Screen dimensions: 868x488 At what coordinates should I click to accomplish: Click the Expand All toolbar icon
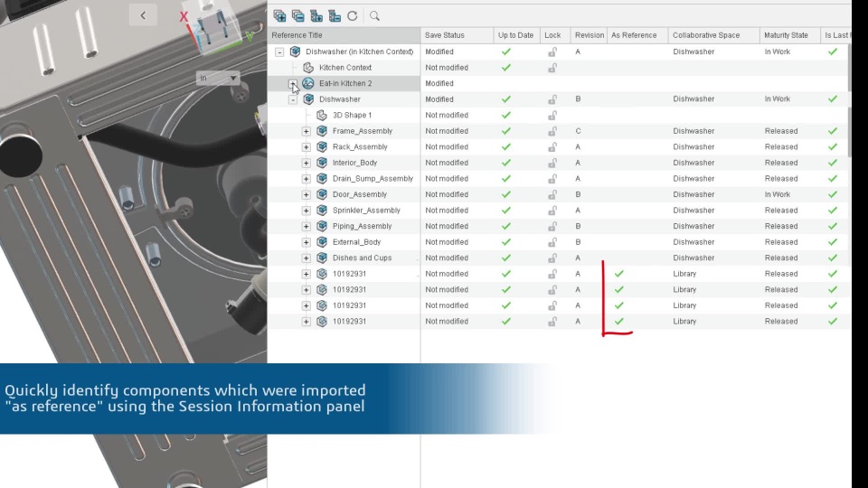pyautogui.click(x=279, y=16)
